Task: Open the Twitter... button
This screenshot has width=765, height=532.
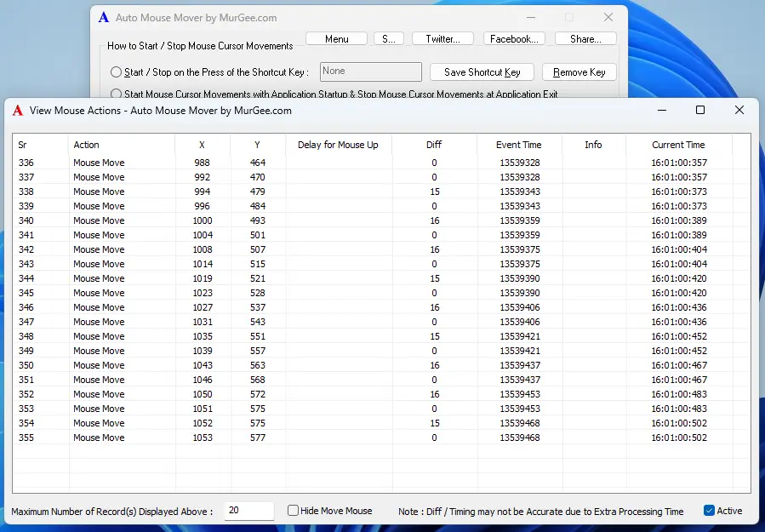Action: [442, 39]
